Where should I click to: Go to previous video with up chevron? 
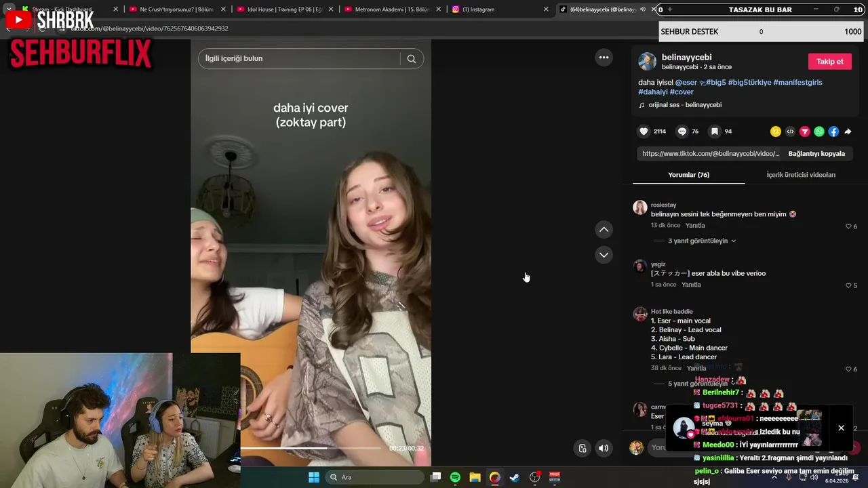coord(604,230)
